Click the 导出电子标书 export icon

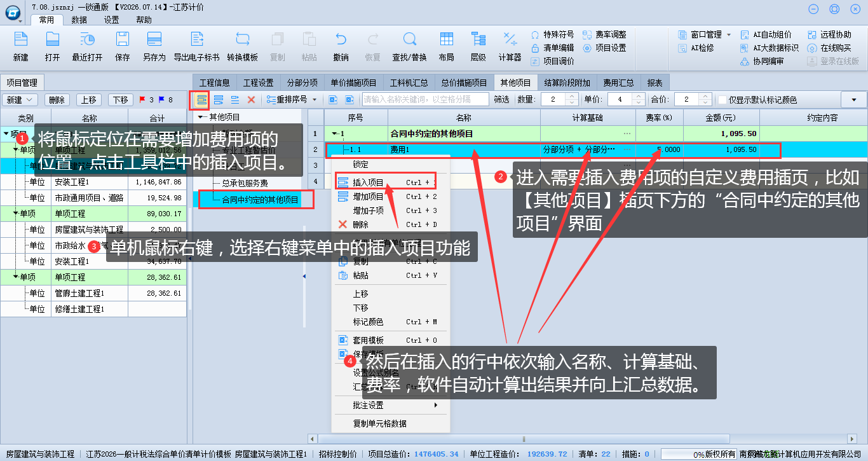[196, 39]
